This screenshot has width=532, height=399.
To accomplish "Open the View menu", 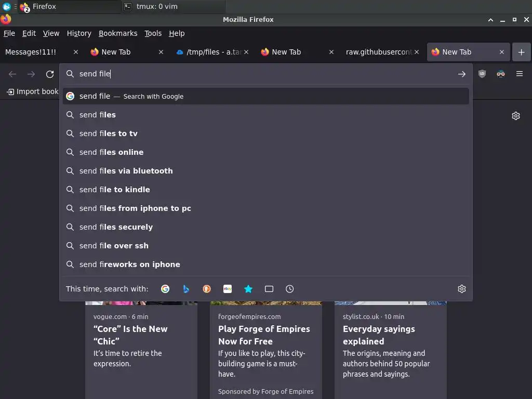I will pyautogui.click(x=51, y=33).
